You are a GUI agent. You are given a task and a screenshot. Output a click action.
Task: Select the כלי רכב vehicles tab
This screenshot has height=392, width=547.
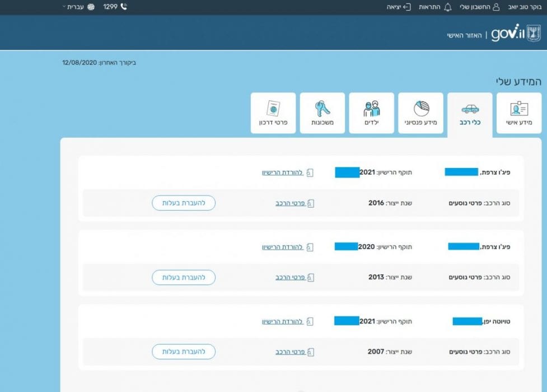pos(470,114)
